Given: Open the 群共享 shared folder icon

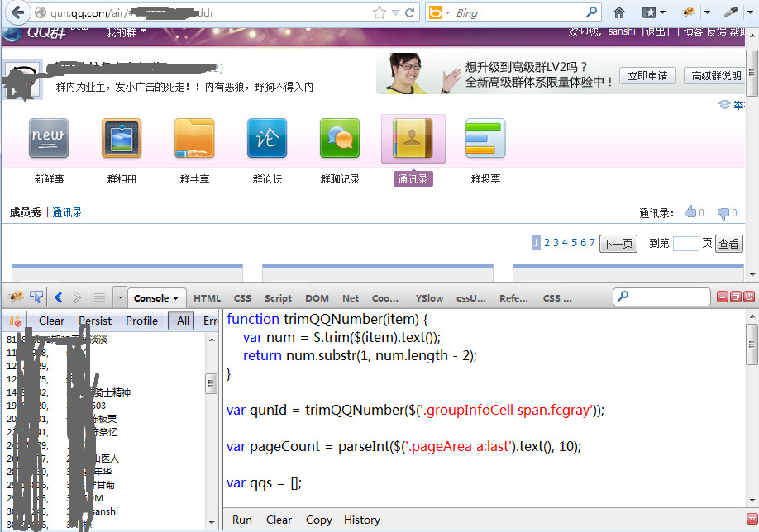Looking at the screenshot, I should [x=194, y=139].
